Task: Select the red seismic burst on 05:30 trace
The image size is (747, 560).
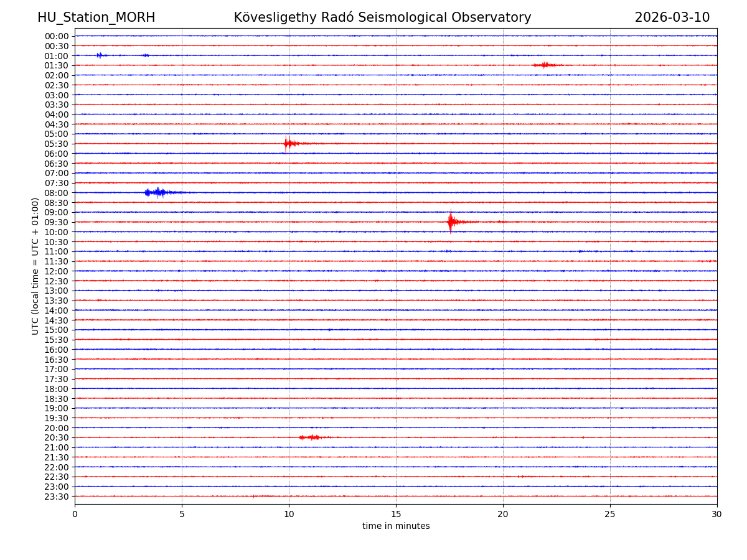Action: [287, 144]
